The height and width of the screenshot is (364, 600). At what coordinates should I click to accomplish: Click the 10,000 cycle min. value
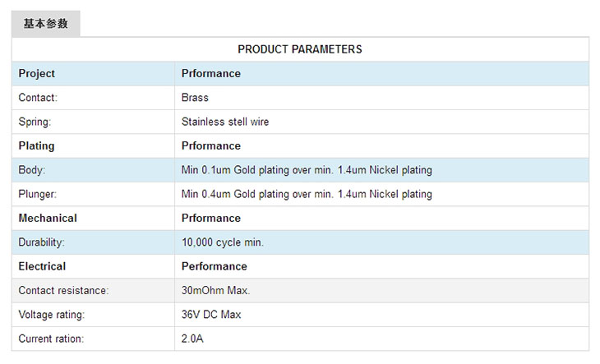[x=223, y=242]
